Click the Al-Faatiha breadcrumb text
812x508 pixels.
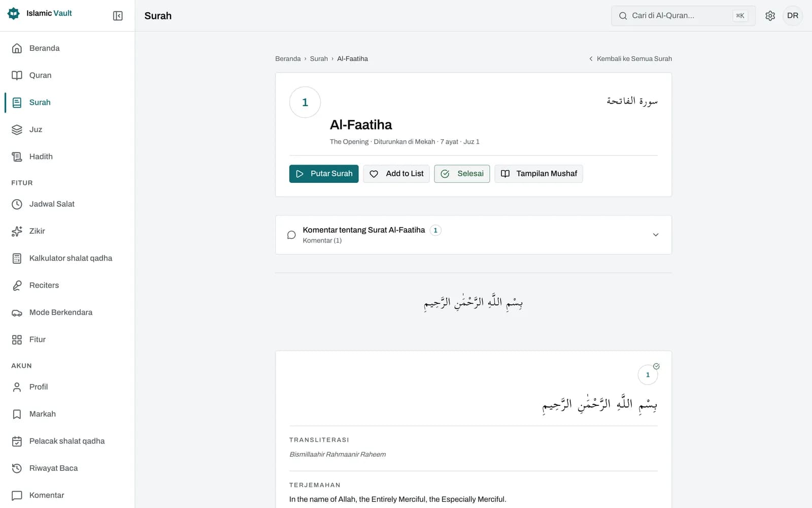(352, 59)
